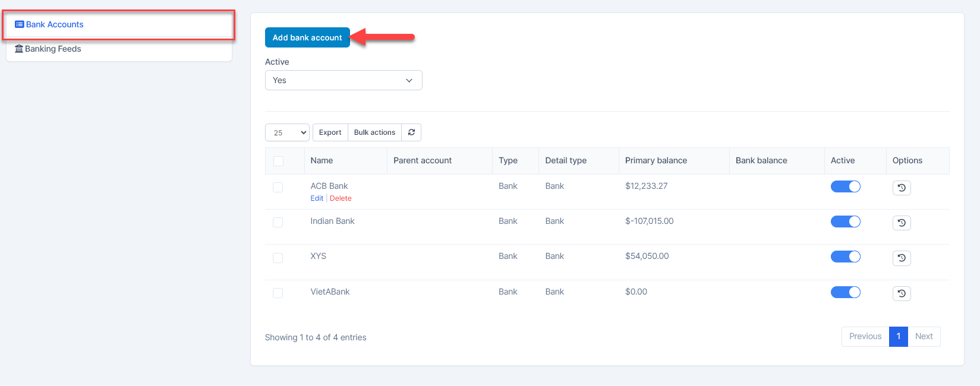The image size is (980, 386).
Task: Select the ACB Bank row checkbox
Action: (x=278, y=187)
